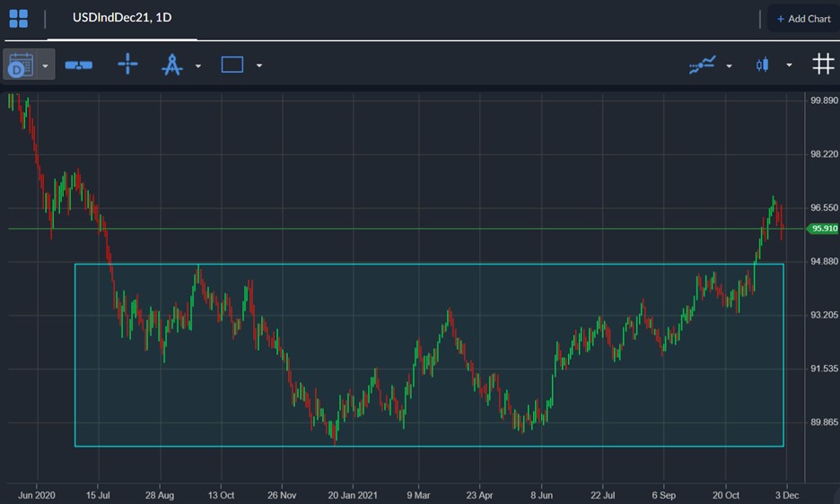Image resolution: width=840 pixels, height=504 pixels.
Task: Open the chart type dropdown arrow
Action: pyautogui.click(x=789, y=65)
